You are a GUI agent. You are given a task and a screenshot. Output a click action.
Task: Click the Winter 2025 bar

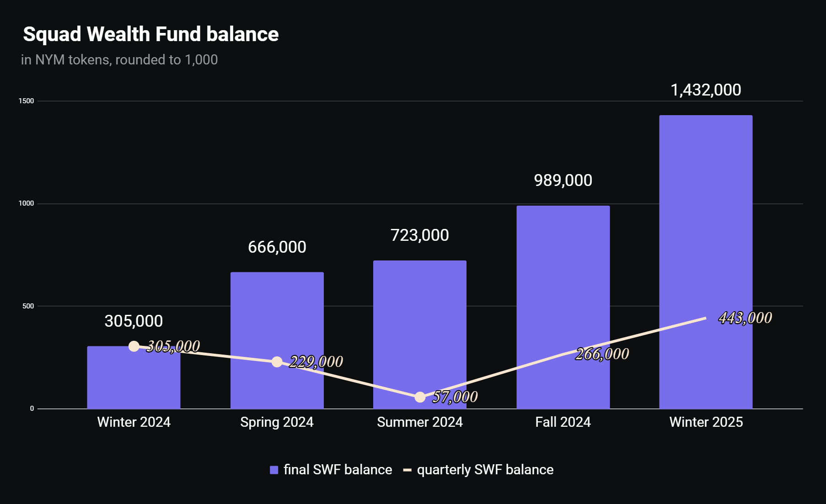[706, 262]
